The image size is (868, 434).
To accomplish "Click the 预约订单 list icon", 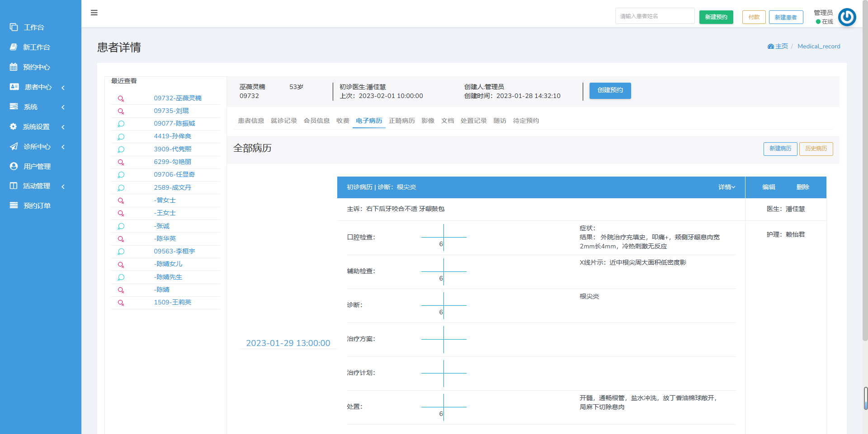I will [14, 205].
